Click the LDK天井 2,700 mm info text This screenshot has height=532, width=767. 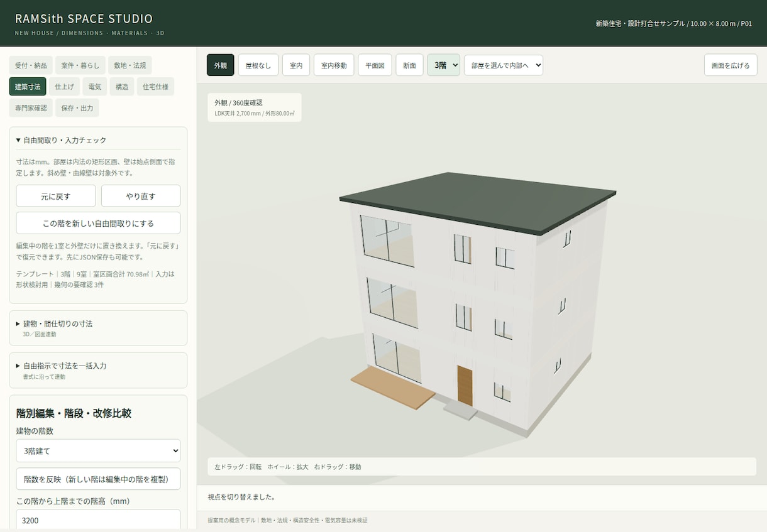pos(255,114)
